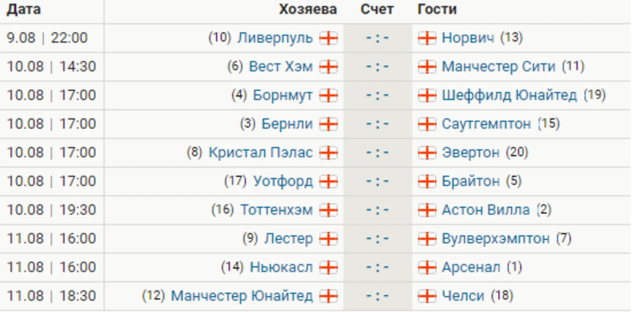Open the Ливерпуль team link
This screenshot has height=312, width=644.
pyautogui.click(x=275, y=38)
